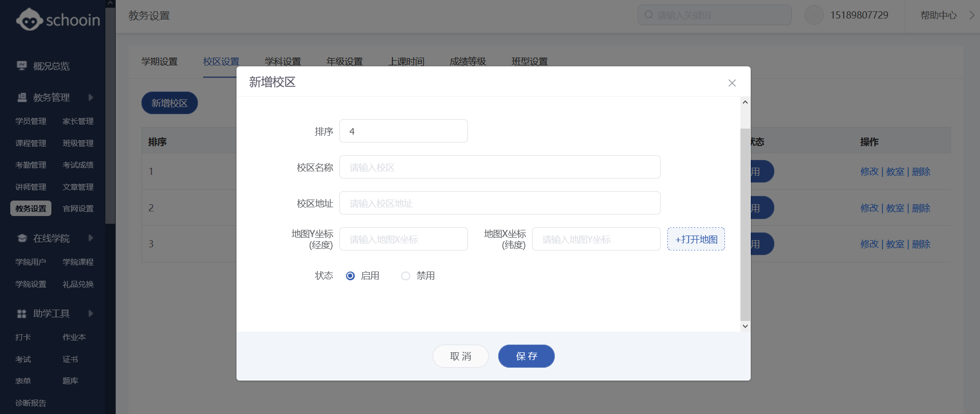The image size is (980, 414).
Task: Switch to the 学期设置 tab
Action: point(159,62)
